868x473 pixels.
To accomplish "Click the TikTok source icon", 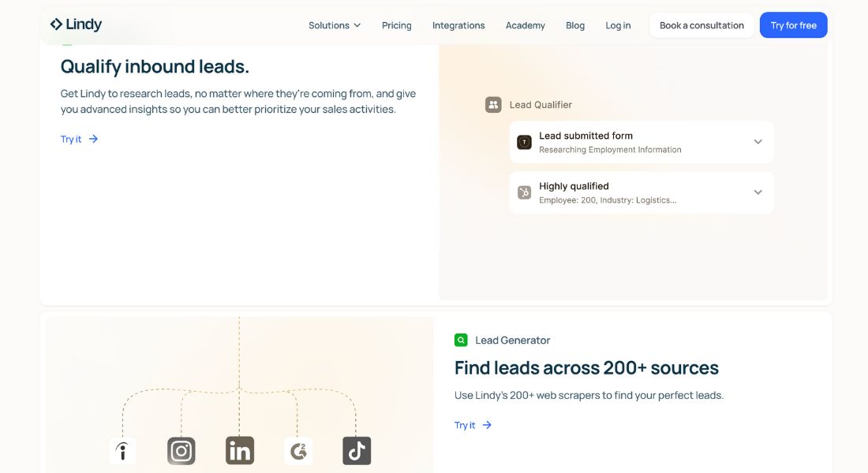I will click(356, 450).
